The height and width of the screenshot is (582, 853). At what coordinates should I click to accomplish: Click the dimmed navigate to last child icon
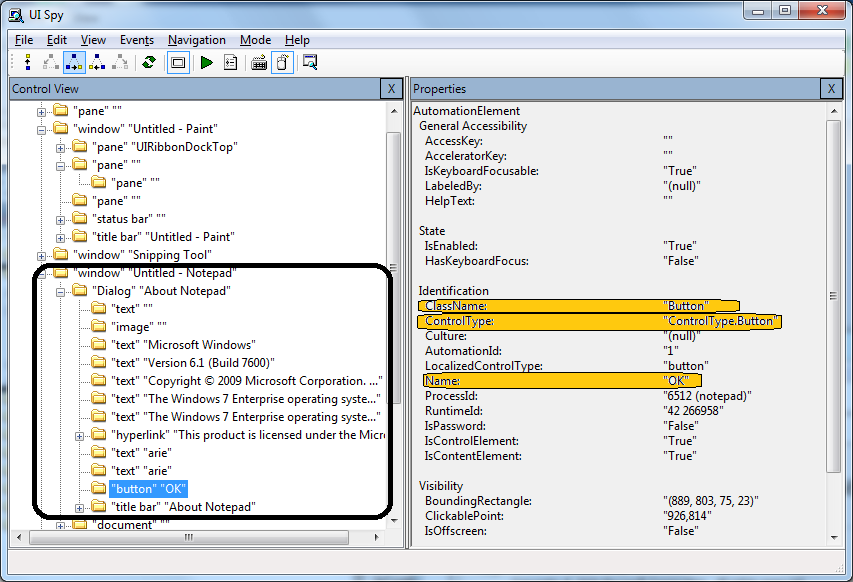pos(120,63)
